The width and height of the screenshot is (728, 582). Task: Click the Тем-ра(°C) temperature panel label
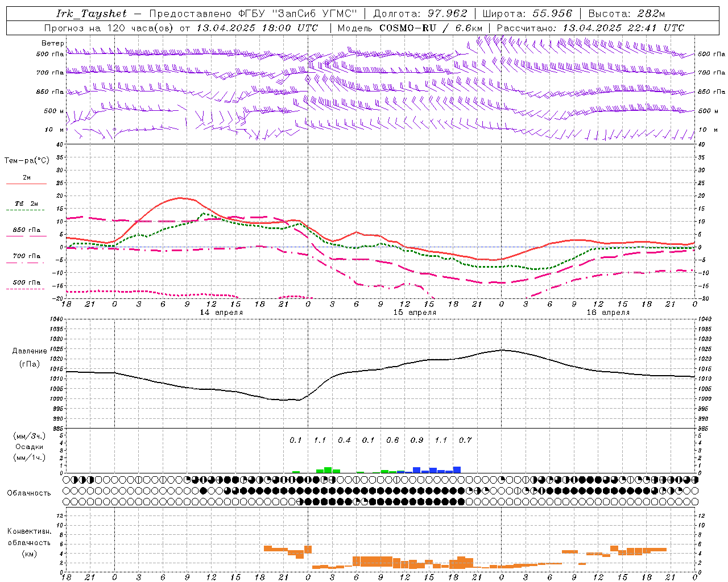[27, 161]
